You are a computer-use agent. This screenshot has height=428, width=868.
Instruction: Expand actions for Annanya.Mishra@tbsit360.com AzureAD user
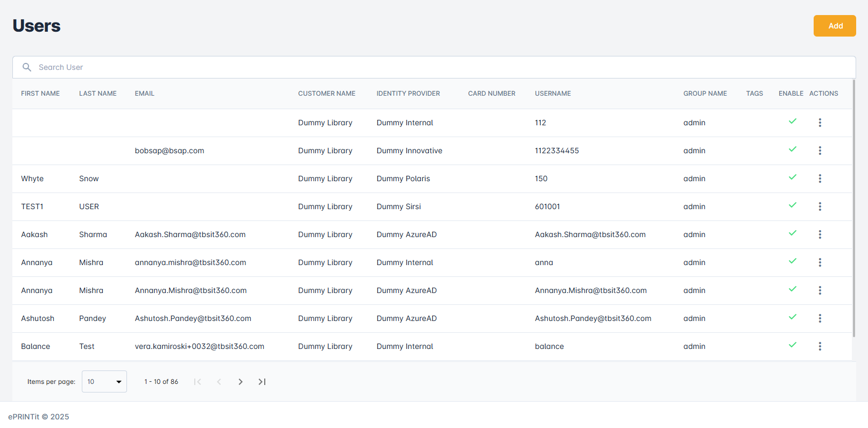coord(820,290)
